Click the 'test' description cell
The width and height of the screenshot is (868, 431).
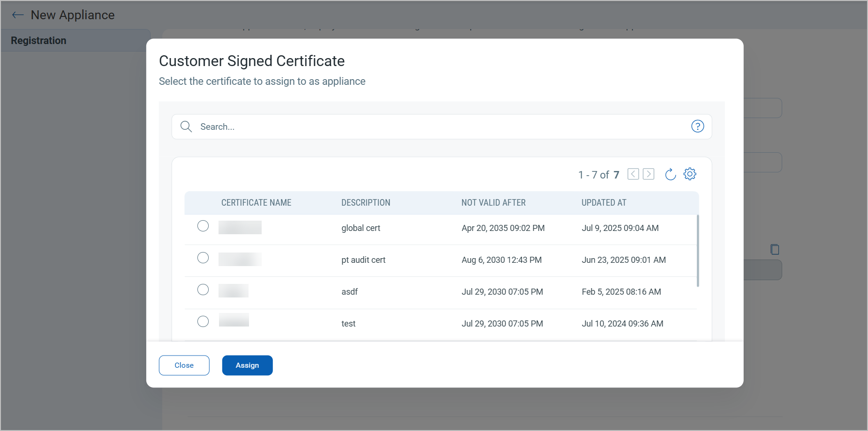(348, 324)
